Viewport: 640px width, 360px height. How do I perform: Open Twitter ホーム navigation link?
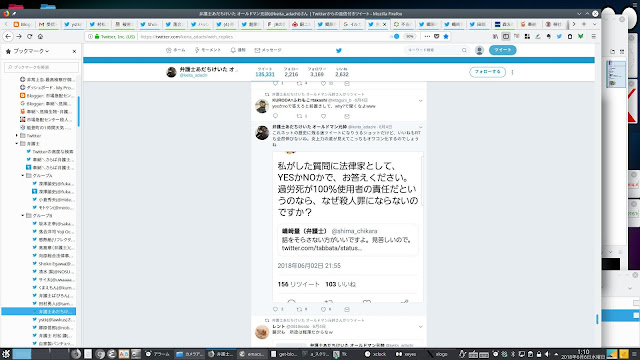tap(176, 50)
